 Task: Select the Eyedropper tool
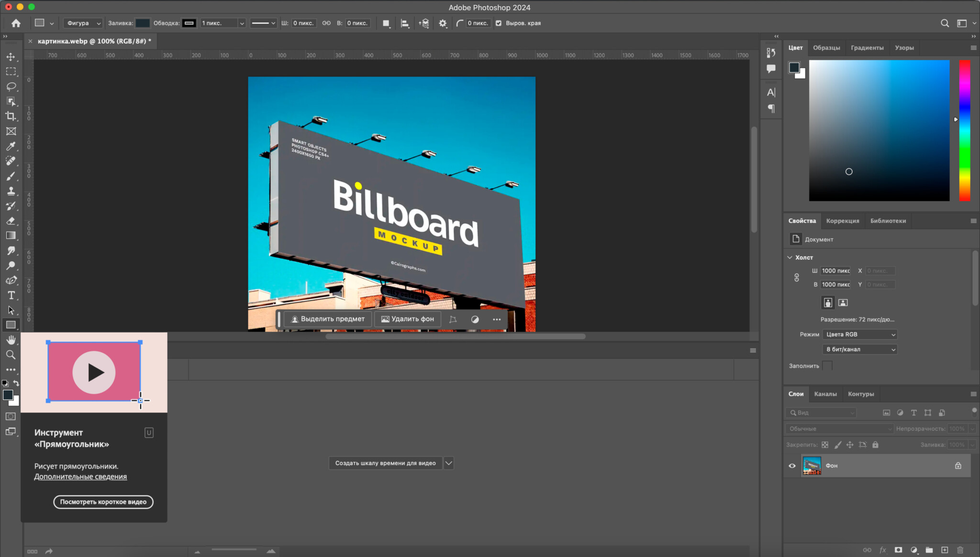point(11,146)
